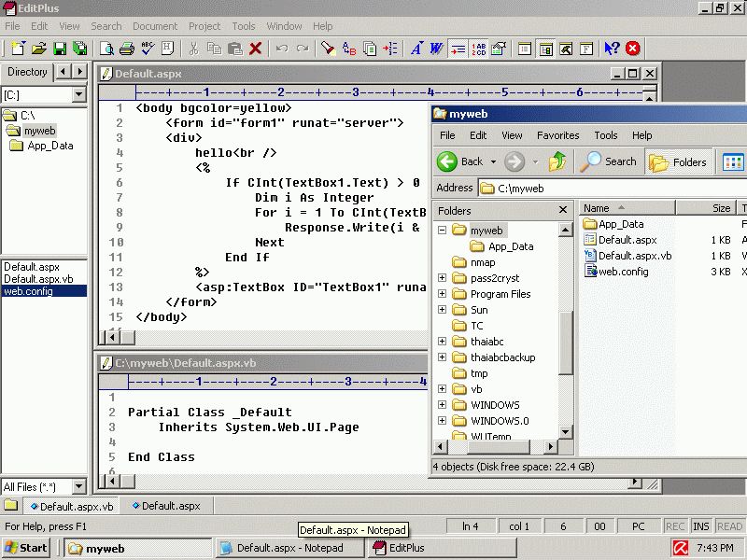Image resolution: width=747 pixels, height=560 pixels.
Task: Click the Search button in Explorer
Action: pyautogui.click(x=609, y=161)
